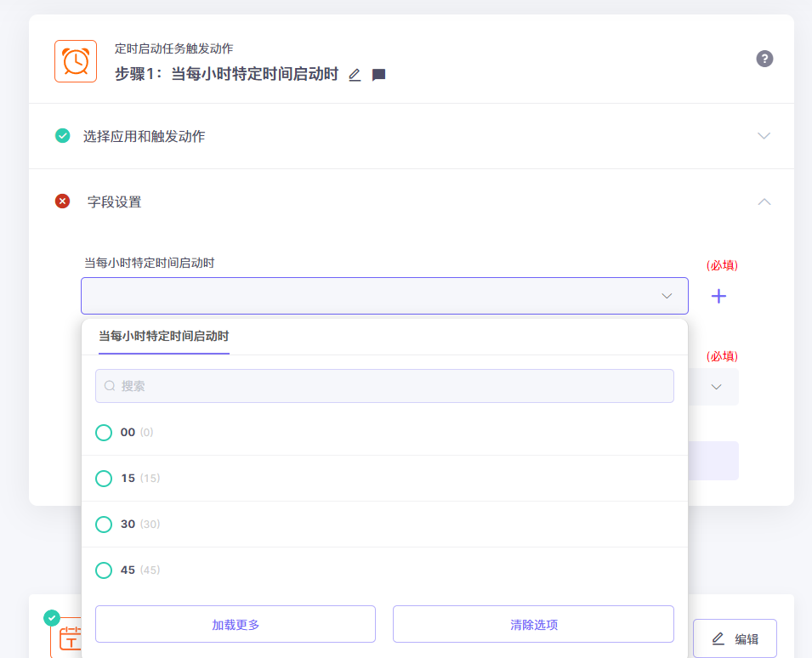Image resolution: width=812 pixels, height=658 pixels.
Task: Click the 加载更多 button
Action: (x=236, y=624)
